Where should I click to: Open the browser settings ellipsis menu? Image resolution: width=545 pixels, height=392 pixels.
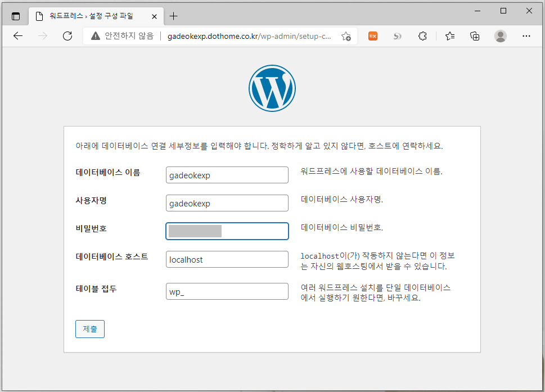point(526,36)
